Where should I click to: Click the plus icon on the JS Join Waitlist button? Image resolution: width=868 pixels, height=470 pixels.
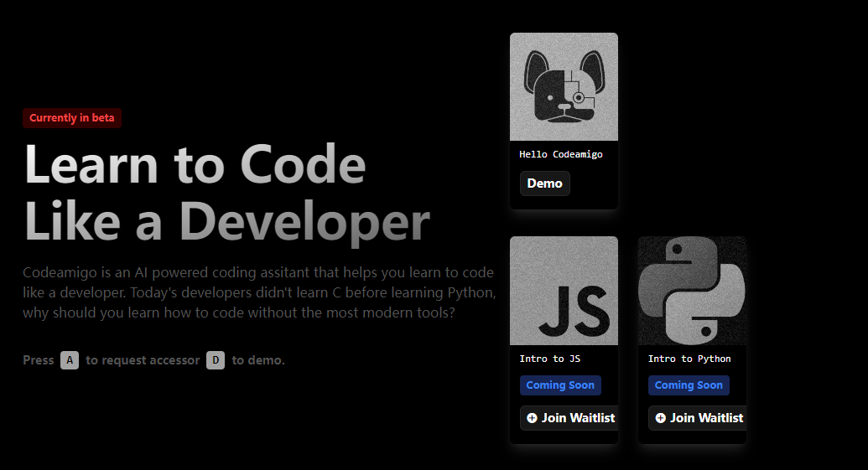click(x=532, y=417)
